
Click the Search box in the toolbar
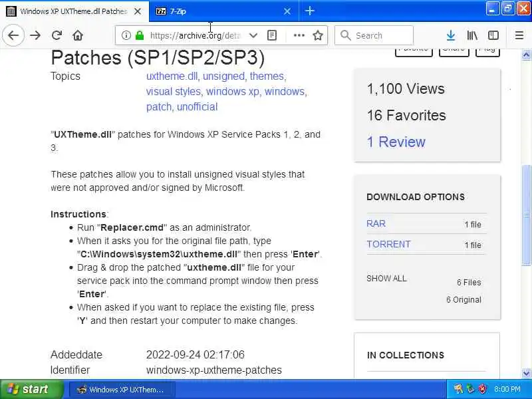click(x=374, y=35)
